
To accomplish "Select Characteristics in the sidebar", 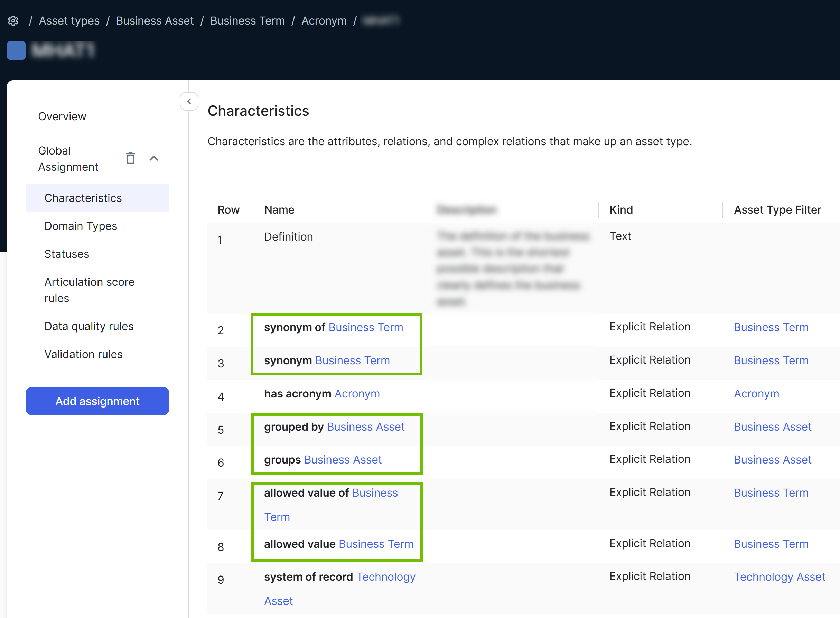I will click(83, 197).
